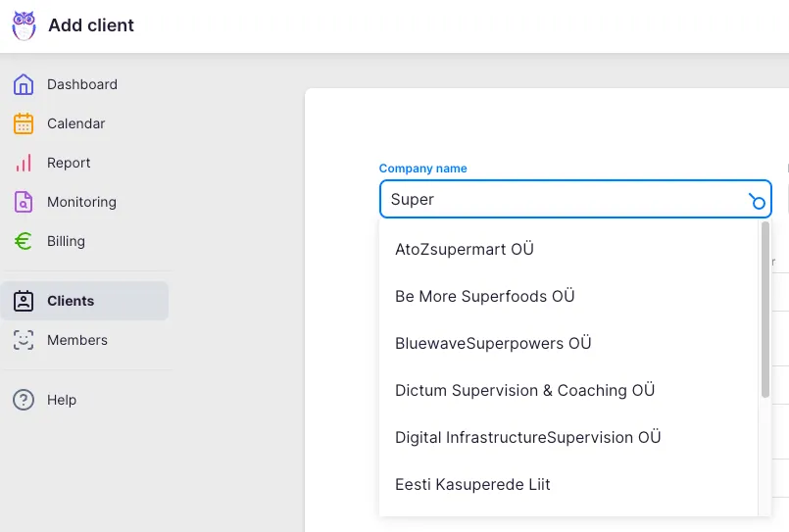Click the orange Calendar icon
789x532 pixels.
[24, 123]
